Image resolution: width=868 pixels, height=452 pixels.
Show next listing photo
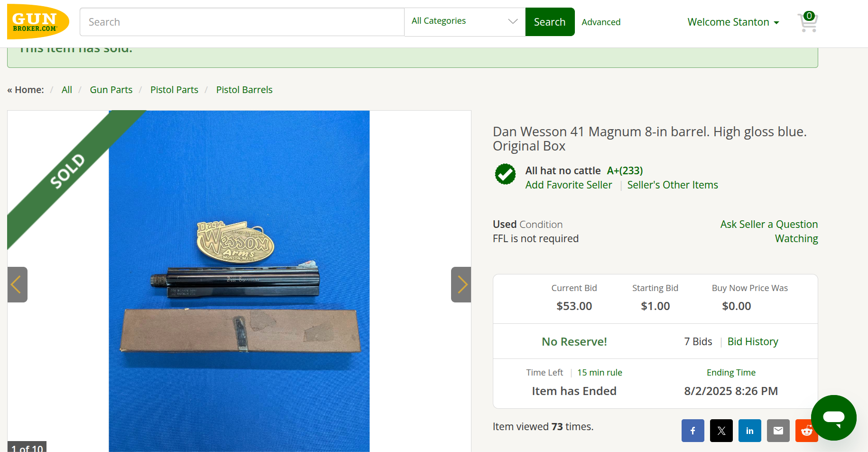(x=461, y=285)
